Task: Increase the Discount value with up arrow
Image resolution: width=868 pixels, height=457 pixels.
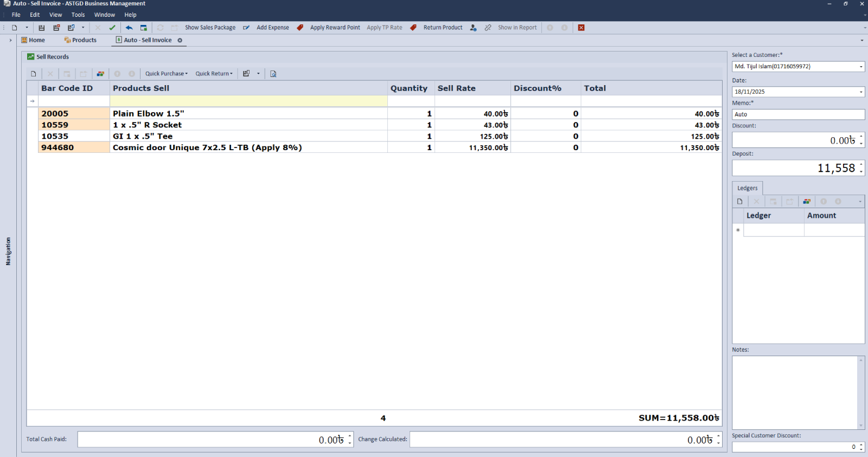Action: pos(861,137)
